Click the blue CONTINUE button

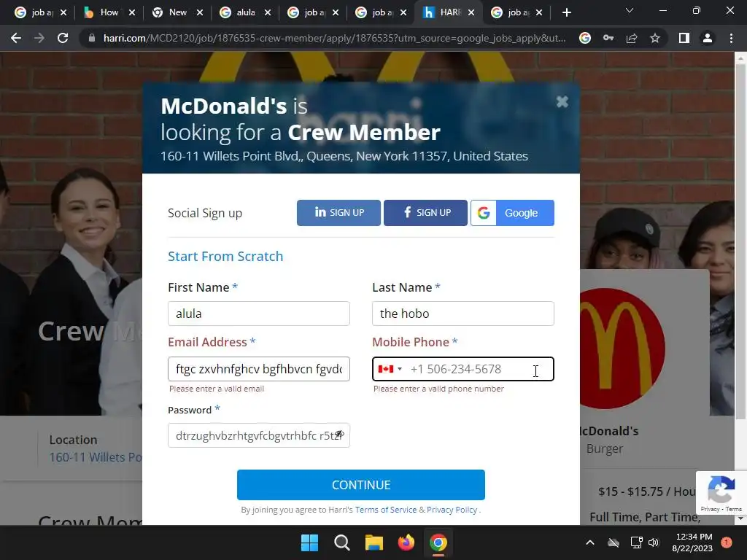point(360,485)
